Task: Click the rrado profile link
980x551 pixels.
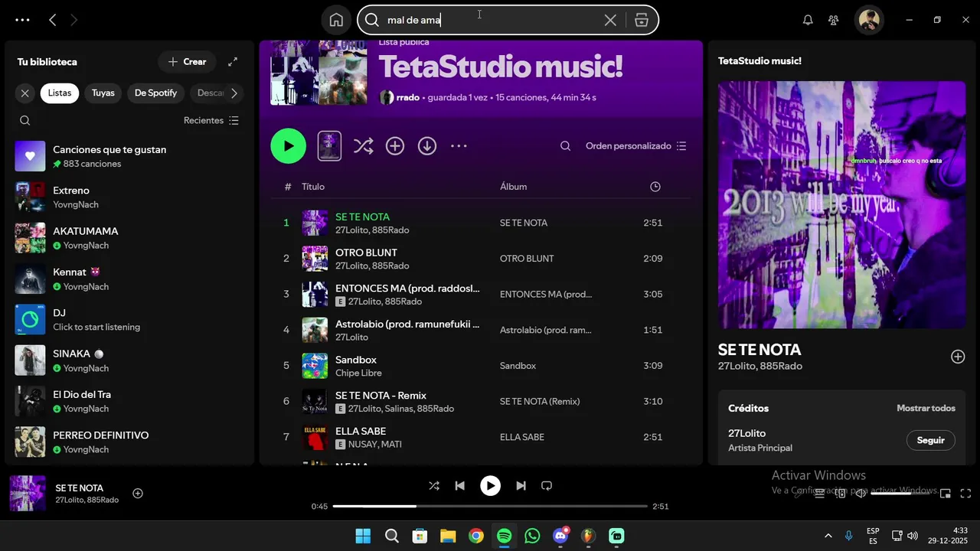Action: point(408,97)
